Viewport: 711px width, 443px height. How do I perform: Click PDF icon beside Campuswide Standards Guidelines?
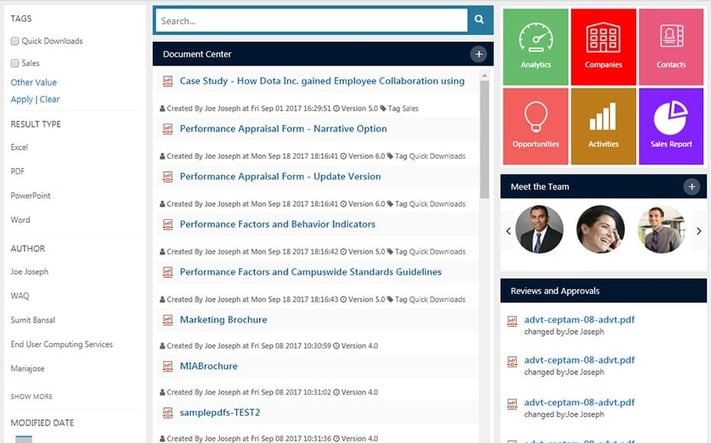tap(168, 272)
